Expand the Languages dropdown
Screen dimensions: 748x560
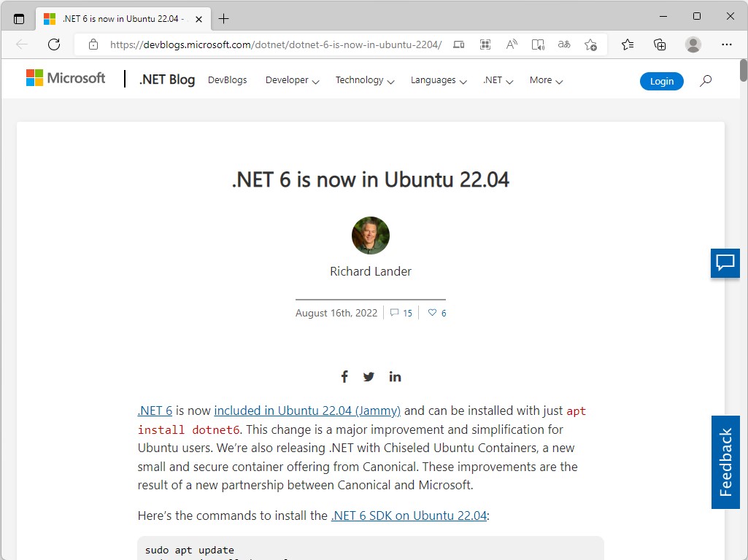(x=438, y=80)
